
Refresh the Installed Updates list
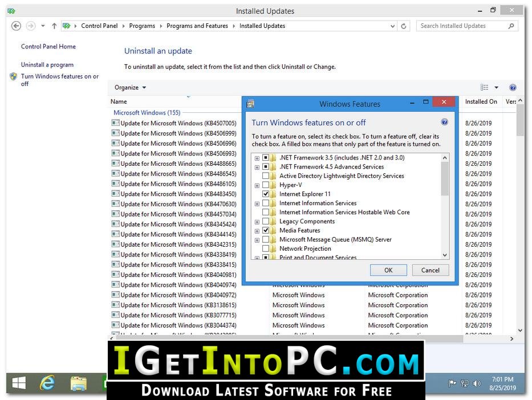click(x=404, y=26)
